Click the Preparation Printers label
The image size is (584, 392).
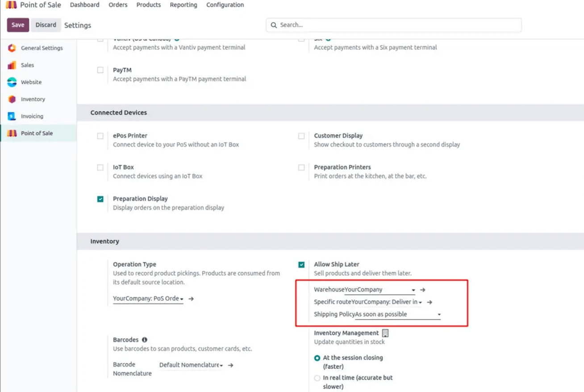(x=342, y=167)
